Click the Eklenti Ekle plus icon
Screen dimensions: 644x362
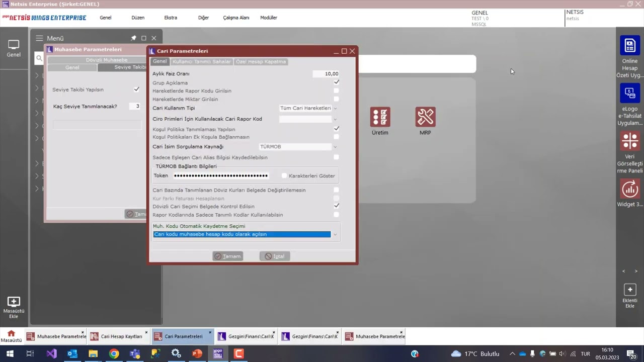point(630,290)
